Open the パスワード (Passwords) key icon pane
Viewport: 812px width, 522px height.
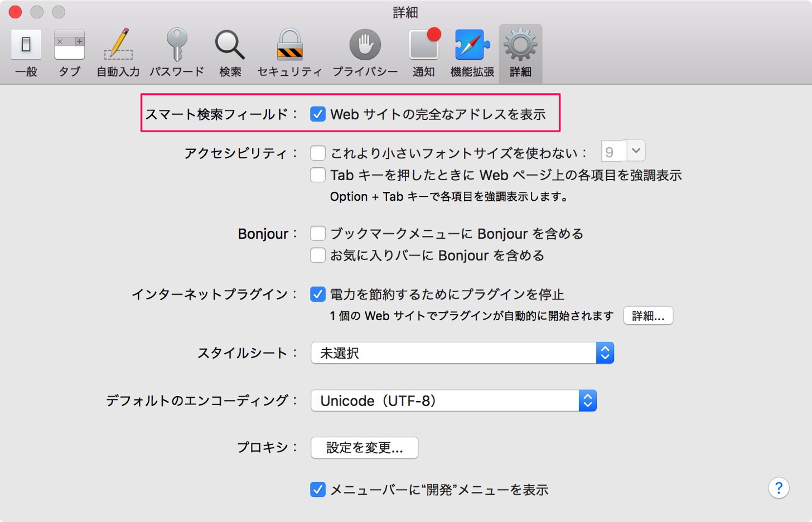pyautogui.click(x=177, y=54)
